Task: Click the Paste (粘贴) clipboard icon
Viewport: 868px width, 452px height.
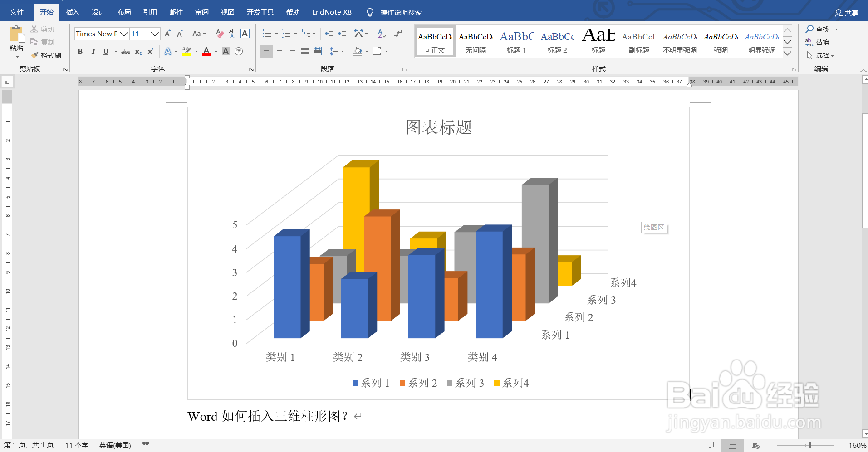Action: pyautogui.click(x=17, y=34)
